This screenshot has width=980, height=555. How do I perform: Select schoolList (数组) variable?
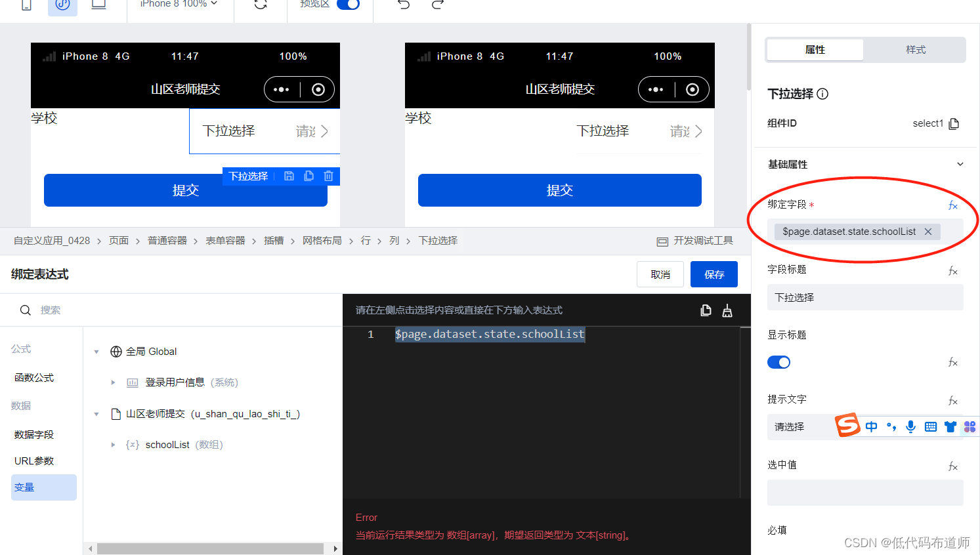pyautogui.click(x=184, y=445)
